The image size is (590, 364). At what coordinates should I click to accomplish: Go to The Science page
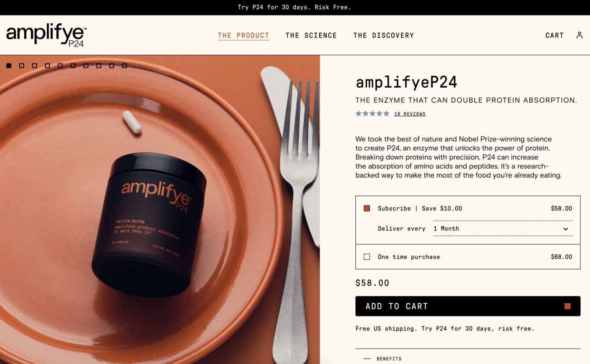(311, 36)
